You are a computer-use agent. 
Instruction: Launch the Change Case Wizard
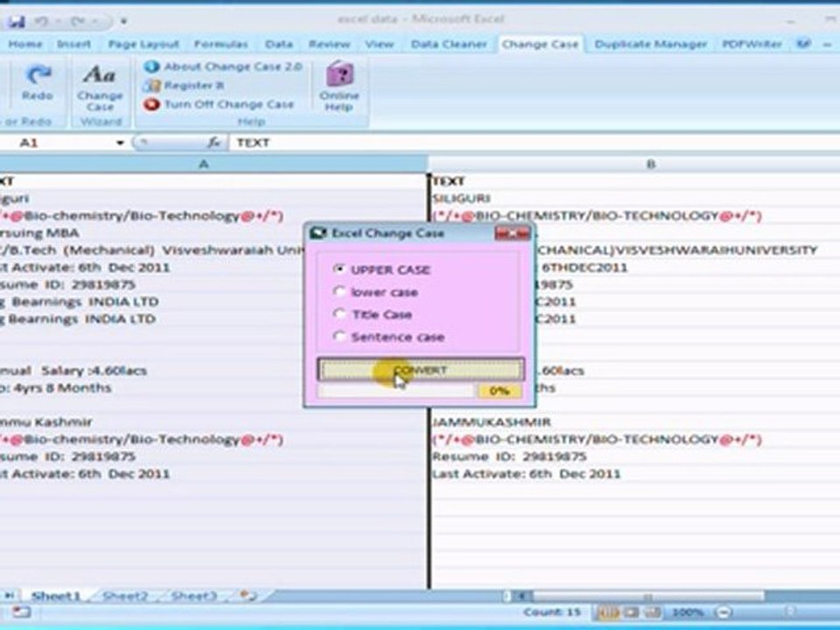point(100,88)
